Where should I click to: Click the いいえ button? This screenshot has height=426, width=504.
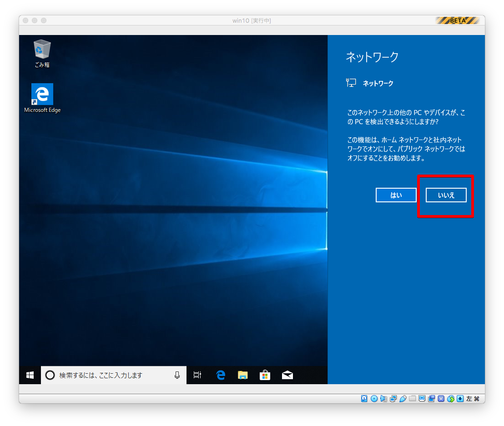446,195
